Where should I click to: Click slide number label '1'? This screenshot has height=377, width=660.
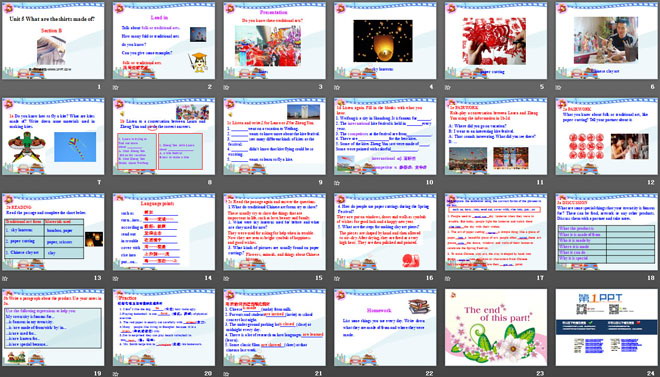coord(99,87)
